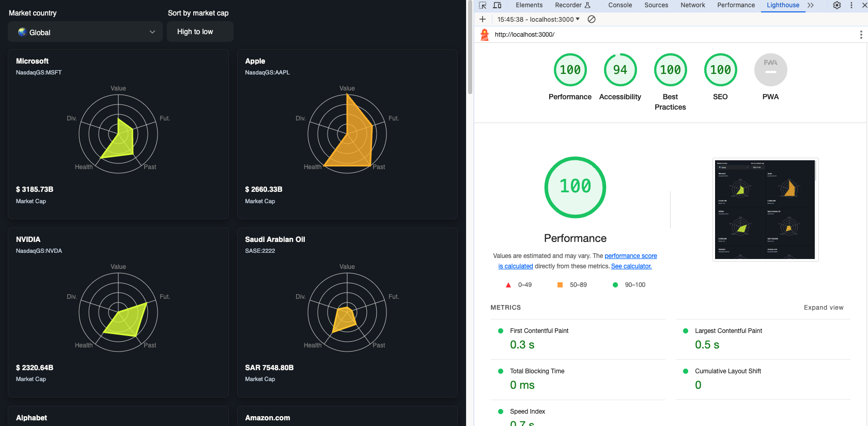Toggle the device toolbar icon
The height and width of the screenshot is (426, 868).
pyautogui.click(x=497, y=5)
